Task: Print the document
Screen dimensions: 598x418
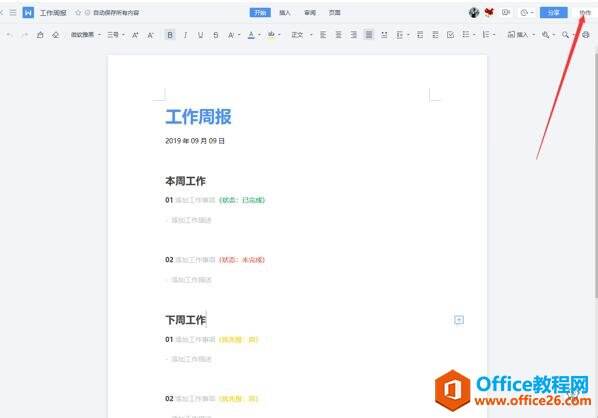Action: click(x=586, y=35)
